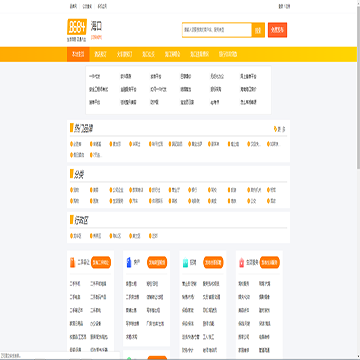Viewport: 360px width, 360px height.
Task: Click orange publish button in second-hand card
Action: 101,262
